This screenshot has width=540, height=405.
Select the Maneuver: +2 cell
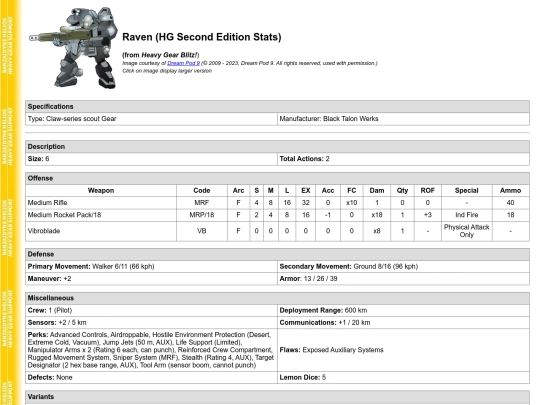pyautogui.click(x=151, y=279)
